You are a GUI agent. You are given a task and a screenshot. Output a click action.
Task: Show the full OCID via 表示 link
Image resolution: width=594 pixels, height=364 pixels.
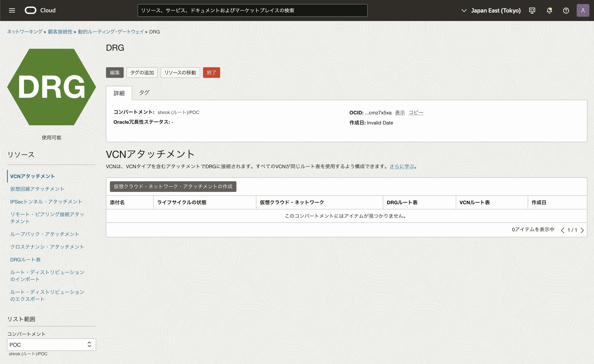coord(400,112)
